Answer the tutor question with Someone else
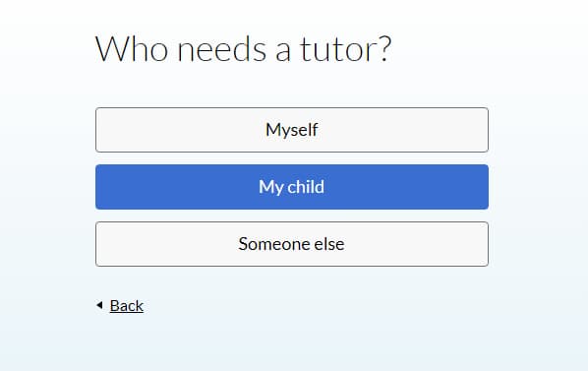The image size is (588, 371). click(x=292, y=244)
